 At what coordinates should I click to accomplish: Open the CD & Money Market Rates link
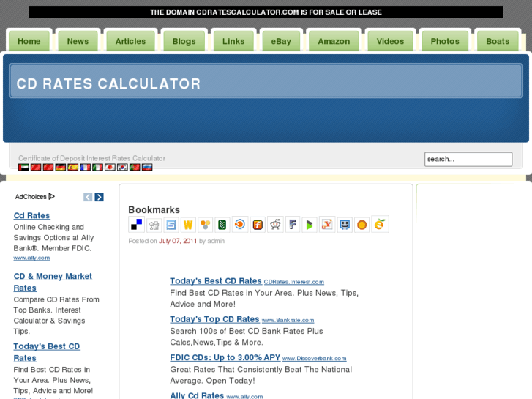tap(53, 282)
